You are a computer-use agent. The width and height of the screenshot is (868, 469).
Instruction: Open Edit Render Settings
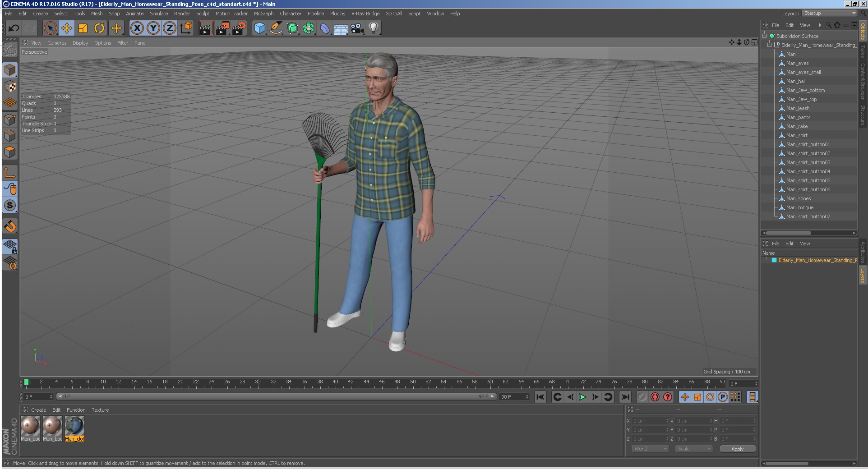click(239, 28)
